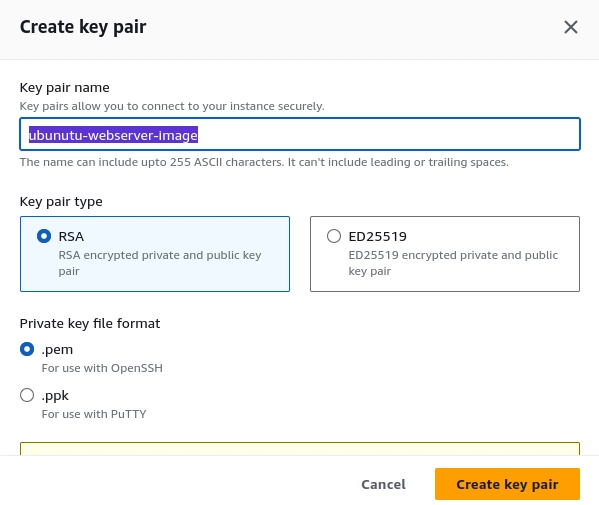Click the orange Create key pair button

(507, 484)
